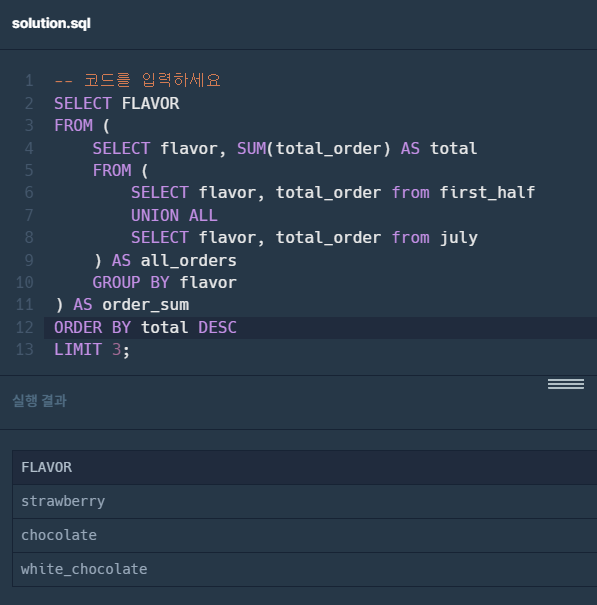
Task: Click line number 7 in gutter
Action: tap(29, 215)
